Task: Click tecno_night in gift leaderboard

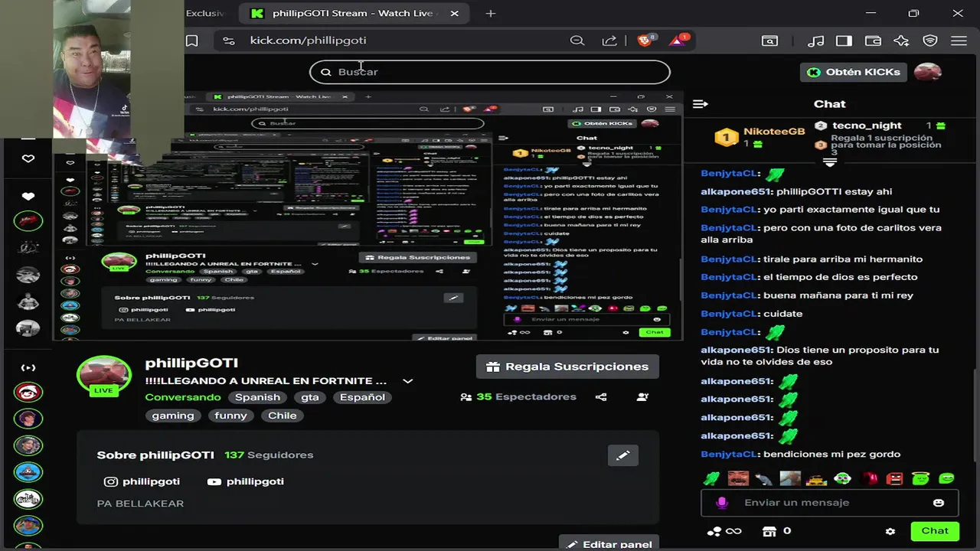Action: click(x=867, y=126)
